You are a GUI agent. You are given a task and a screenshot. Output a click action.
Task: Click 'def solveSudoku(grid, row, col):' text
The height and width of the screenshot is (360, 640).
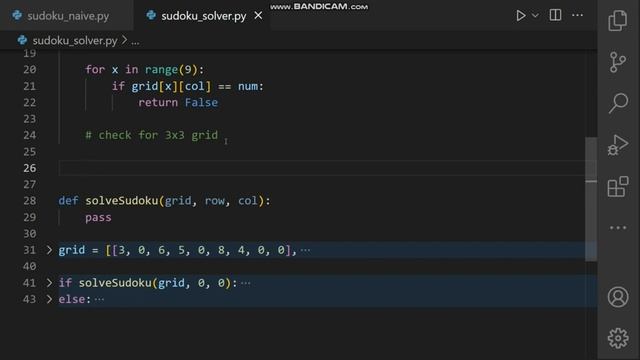click(x=164, y=201)
